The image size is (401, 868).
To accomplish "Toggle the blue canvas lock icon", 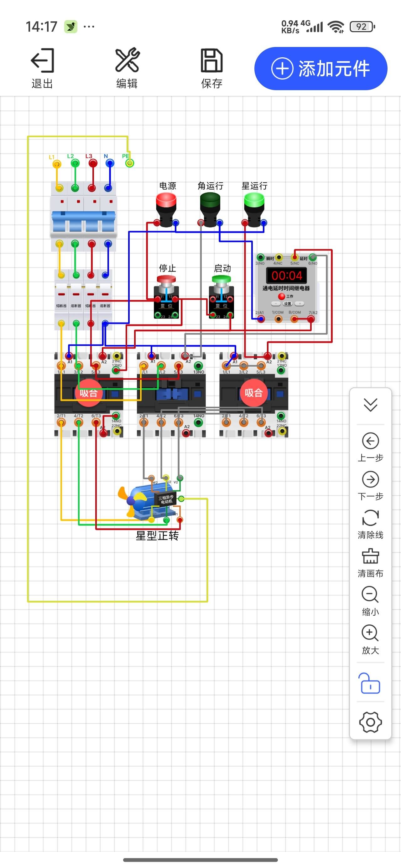I will pos(370,683).
